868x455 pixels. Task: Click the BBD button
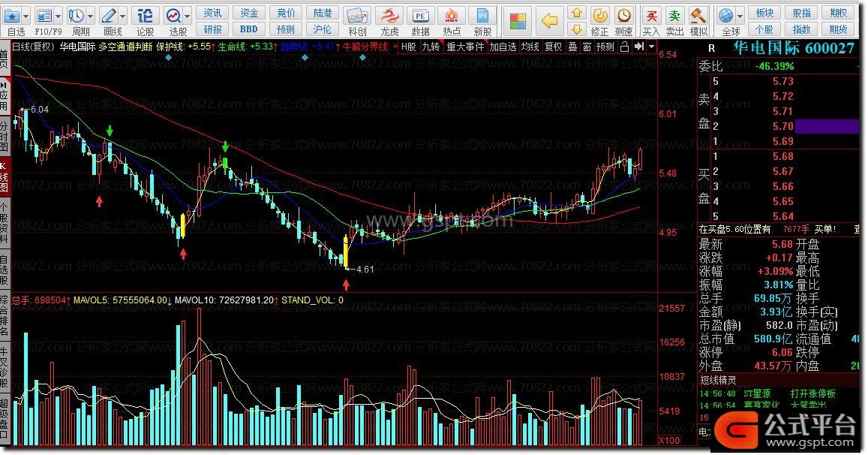[x=249, y=29]
